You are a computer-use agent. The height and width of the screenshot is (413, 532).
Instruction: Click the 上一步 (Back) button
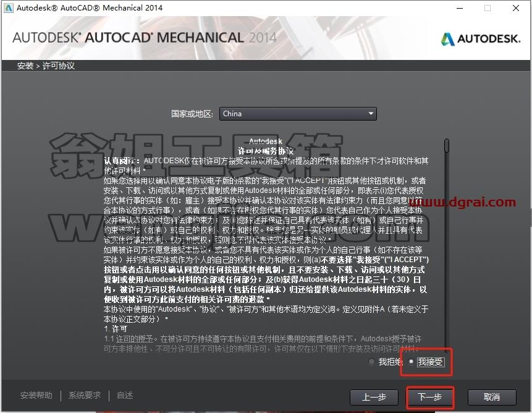pyautogui.click(x=374, y=397)
